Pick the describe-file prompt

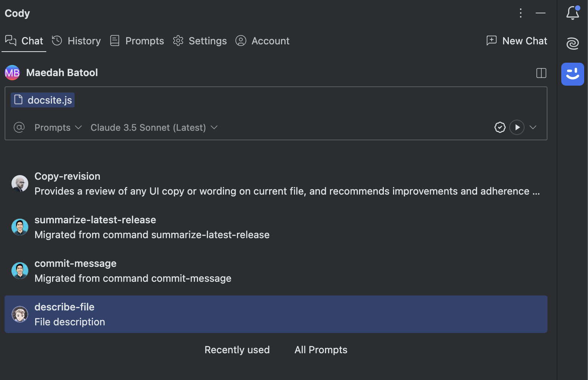point(276,314)
